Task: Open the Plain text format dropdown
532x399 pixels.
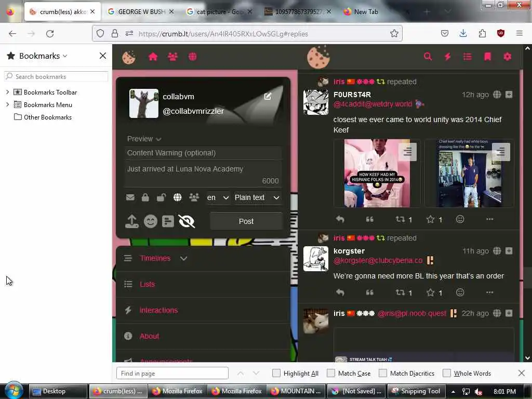Action: (x=257, y=197)
